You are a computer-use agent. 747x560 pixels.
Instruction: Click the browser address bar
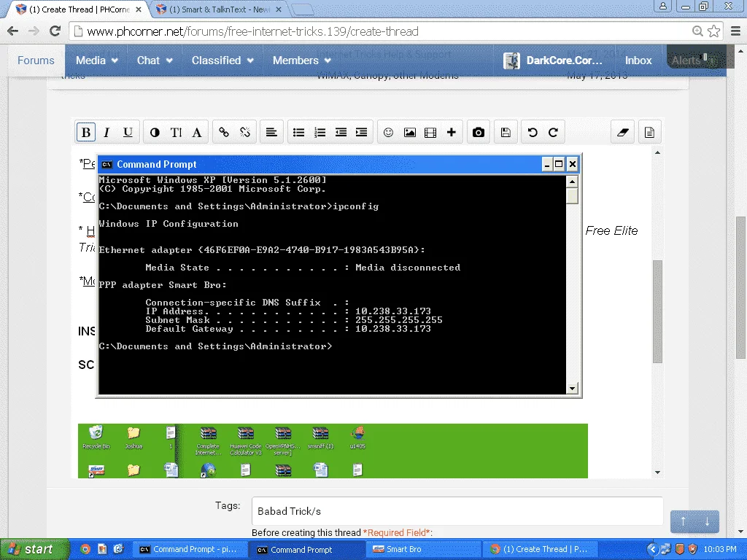coord(381,31)
